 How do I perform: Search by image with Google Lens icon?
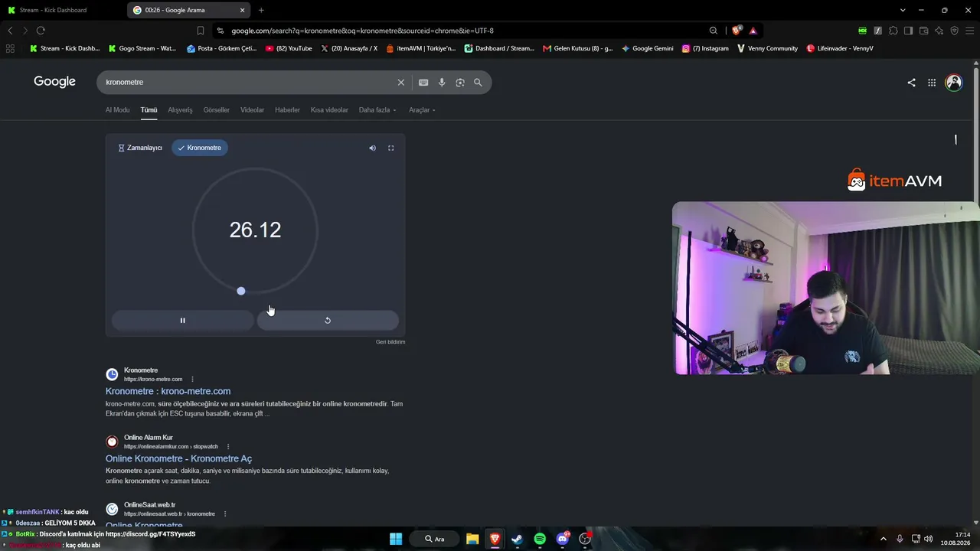click(460, 83)
